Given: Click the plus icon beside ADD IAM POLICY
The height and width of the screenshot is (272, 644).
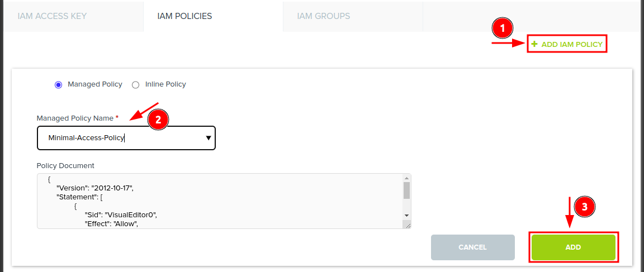Looking at the screenshot, I should (534, 44).
